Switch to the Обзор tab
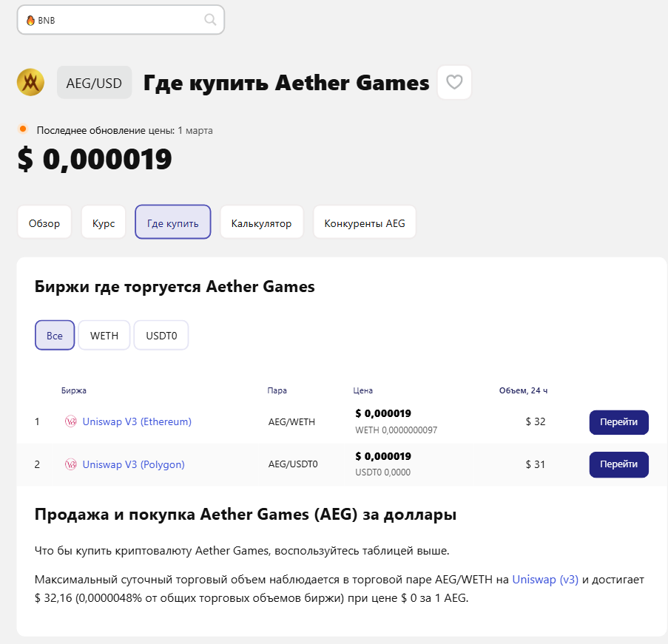 [44, 222]
